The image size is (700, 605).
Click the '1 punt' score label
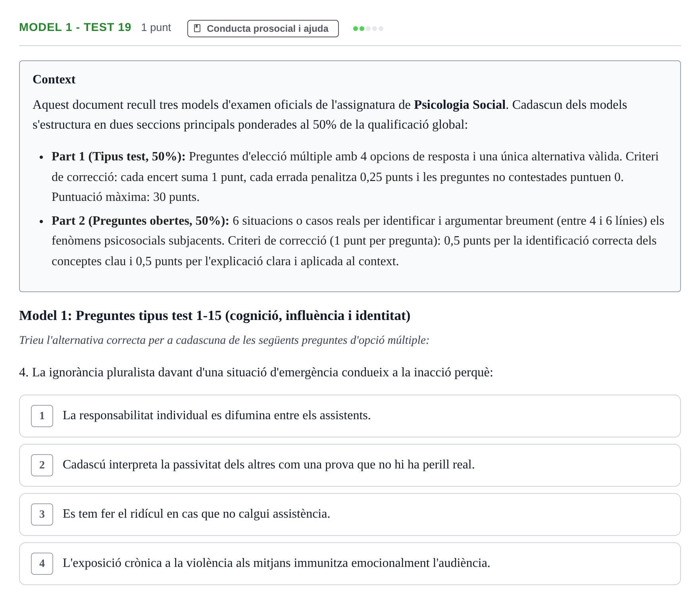click(156, 28)
